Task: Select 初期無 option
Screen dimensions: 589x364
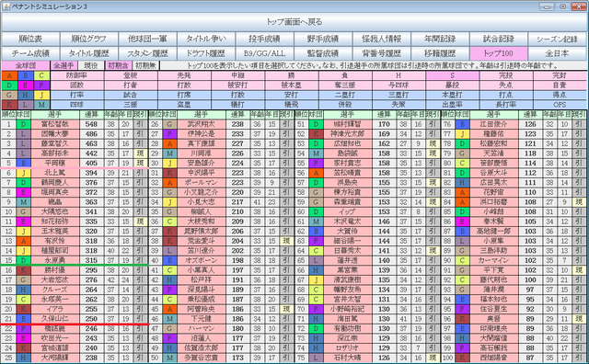Action: click(x=145, y=65)
